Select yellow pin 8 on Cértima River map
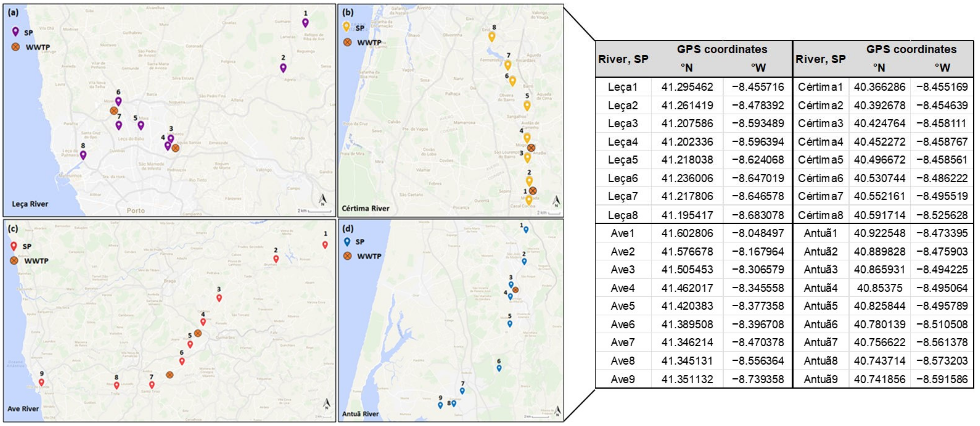The width and height of the screenshot is (980, 426). click(492, 37)
